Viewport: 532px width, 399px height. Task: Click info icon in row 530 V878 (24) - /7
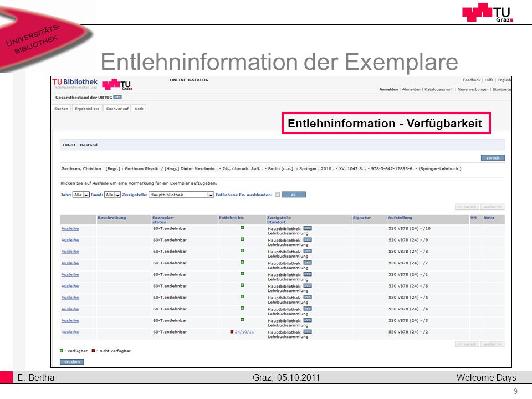click(x=308, y=263)
